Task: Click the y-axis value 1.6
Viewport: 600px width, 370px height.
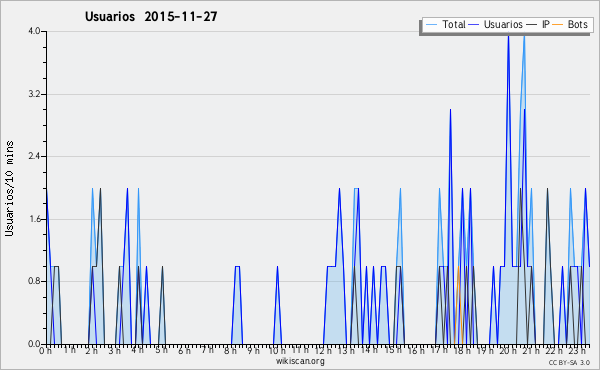Action: (x=34, y=219)
